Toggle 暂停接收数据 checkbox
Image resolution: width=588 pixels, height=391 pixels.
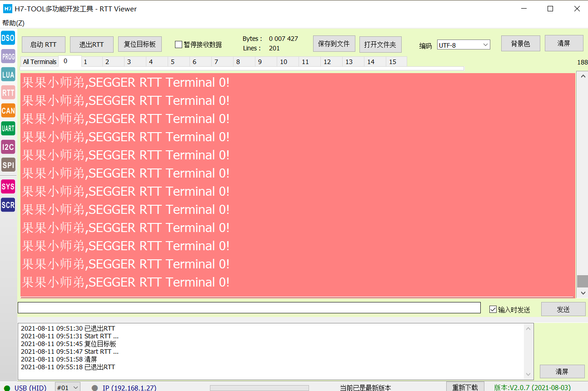pos(179,45)
